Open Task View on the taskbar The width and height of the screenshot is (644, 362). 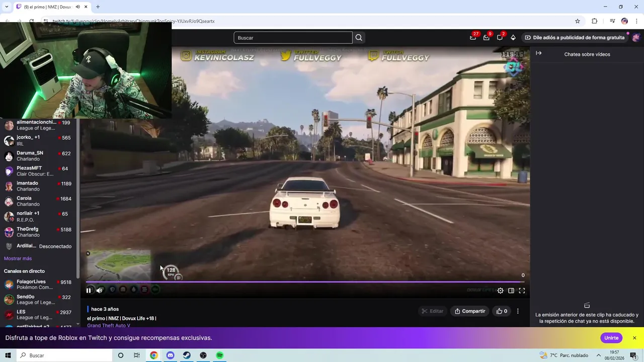pyautogui.click(x=137, y=355)
